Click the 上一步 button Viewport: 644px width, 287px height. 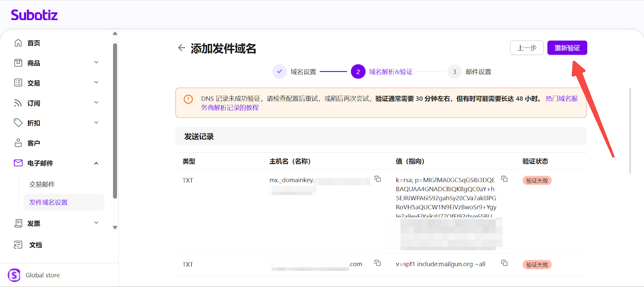(527, 48)
